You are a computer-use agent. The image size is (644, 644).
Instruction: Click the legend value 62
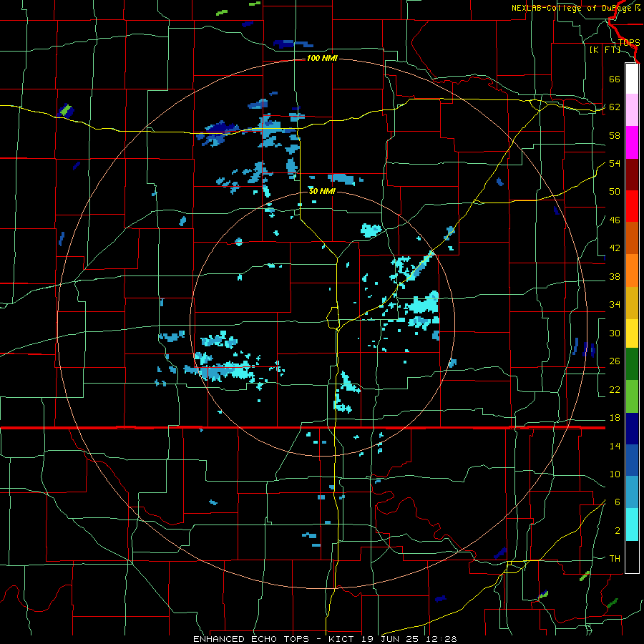point(615,107)
